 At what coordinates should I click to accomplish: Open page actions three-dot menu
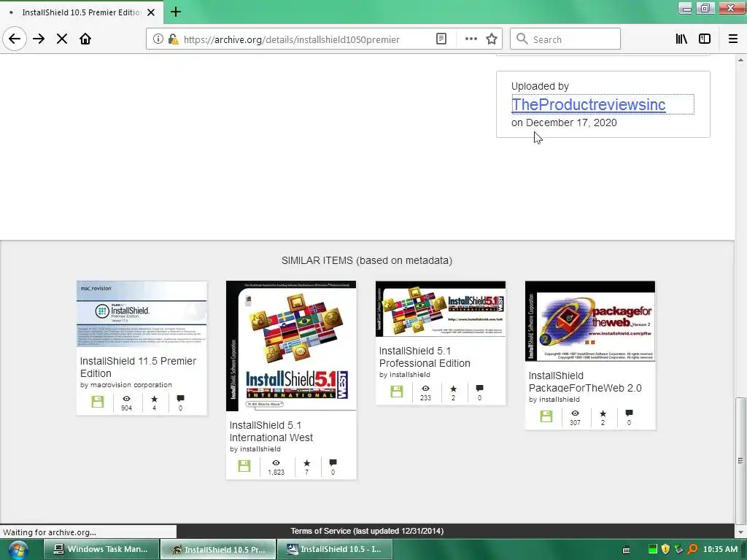click(471, 39)
